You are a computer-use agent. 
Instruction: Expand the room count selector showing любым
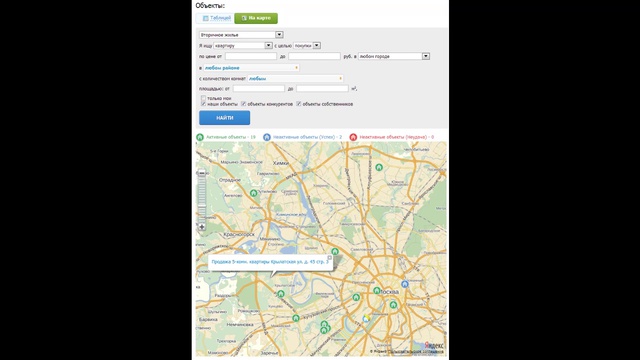295,78
